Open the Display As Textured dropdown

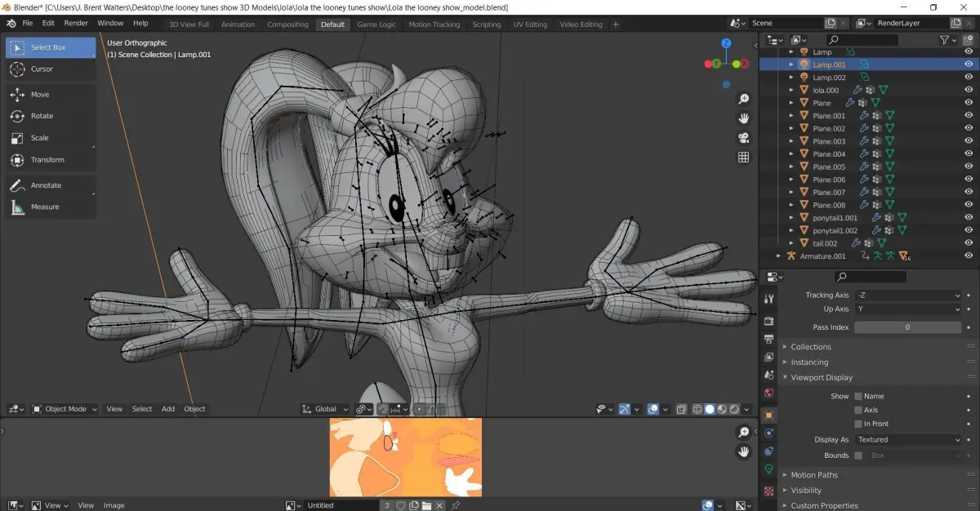[908, 439]
